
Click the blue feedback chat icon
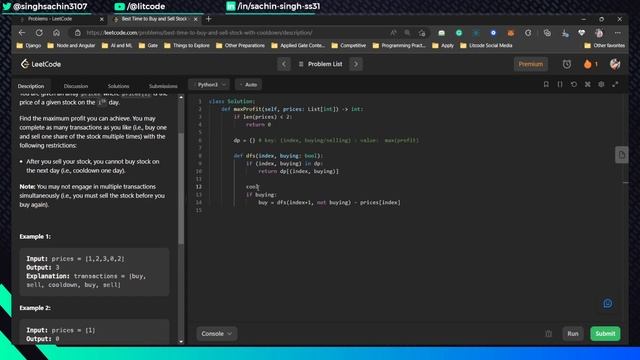click(608, 303)
